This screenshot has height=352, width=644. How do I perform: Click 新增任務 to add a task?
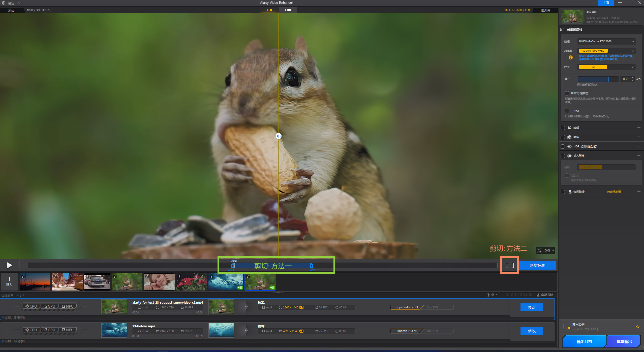pos(537,265)
